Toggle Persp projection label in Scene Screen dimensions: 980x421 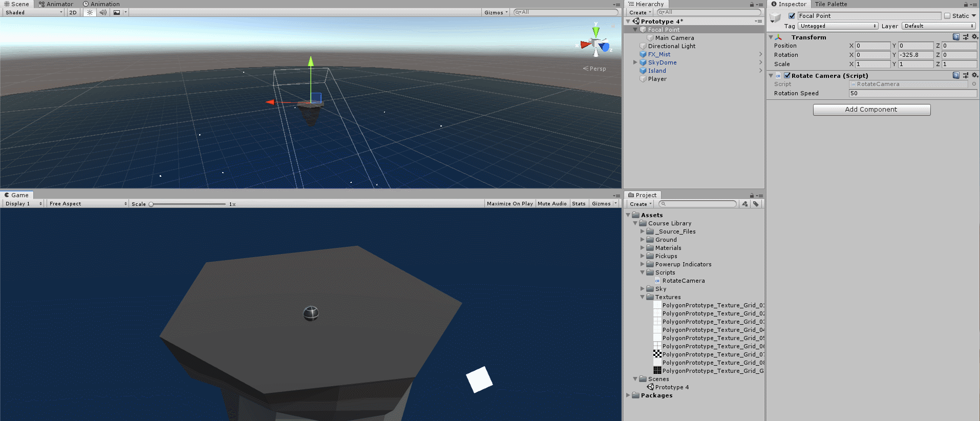point(594,69)
